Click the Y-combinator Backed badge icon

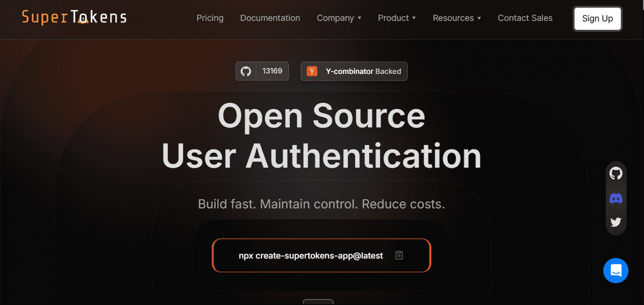(x=312, y=71)
